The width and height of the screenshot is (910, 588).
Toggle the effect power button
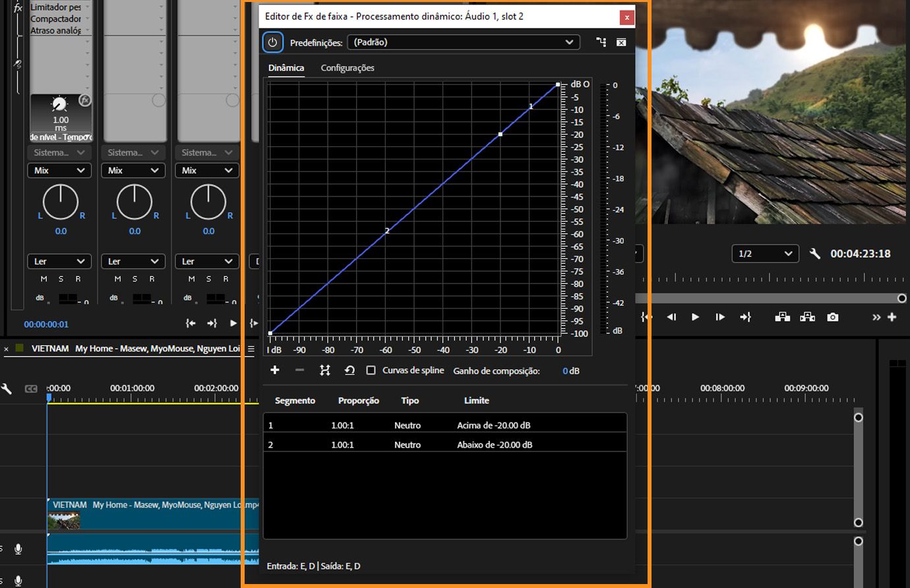(x=272, y=42)
